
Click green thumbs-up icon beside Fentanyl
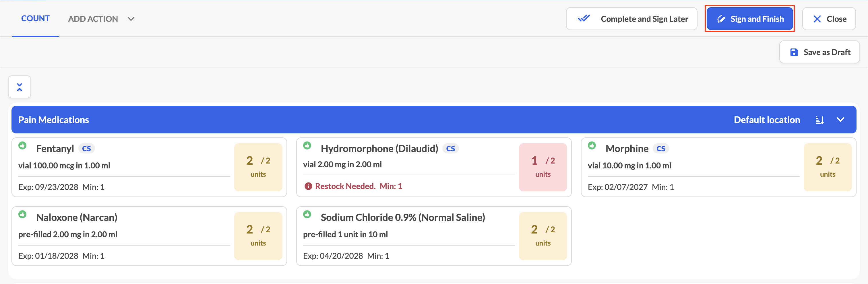[x=23, y=145]
